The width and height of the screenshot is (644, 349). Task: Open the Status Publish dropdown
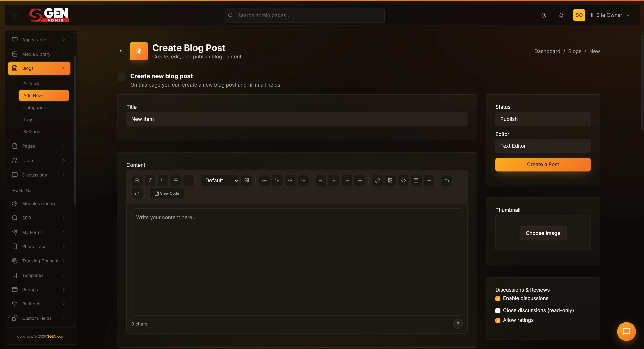[543, 119]
